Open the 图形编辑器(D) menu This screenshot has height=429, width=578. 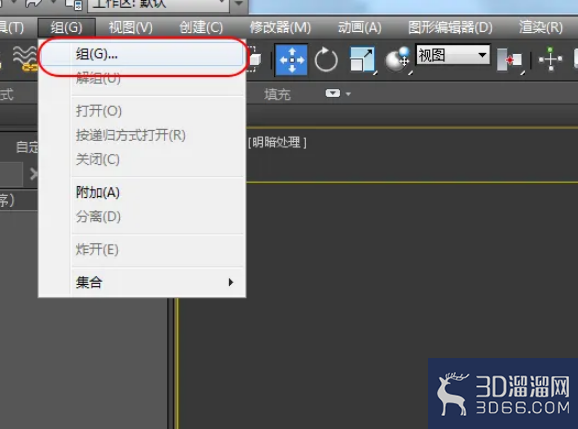450,28
